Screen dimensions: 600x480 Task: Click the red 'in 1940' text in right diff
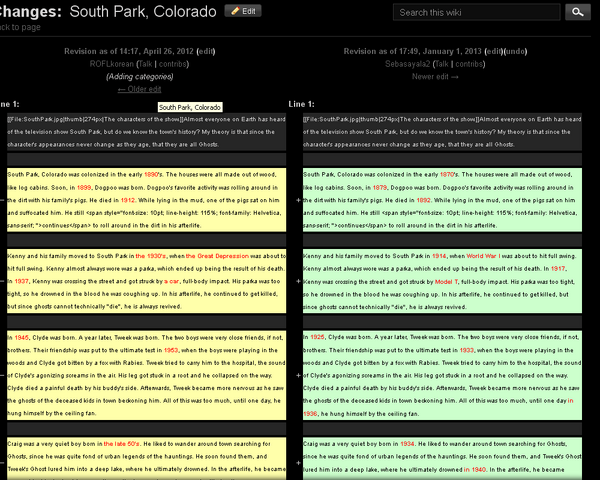point(474,470)
